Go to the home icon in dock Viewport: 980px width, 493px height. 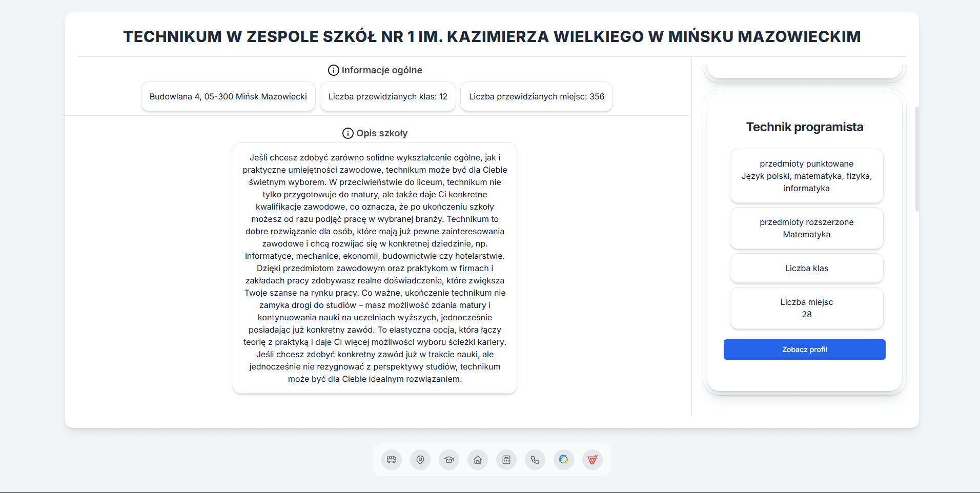478,460
